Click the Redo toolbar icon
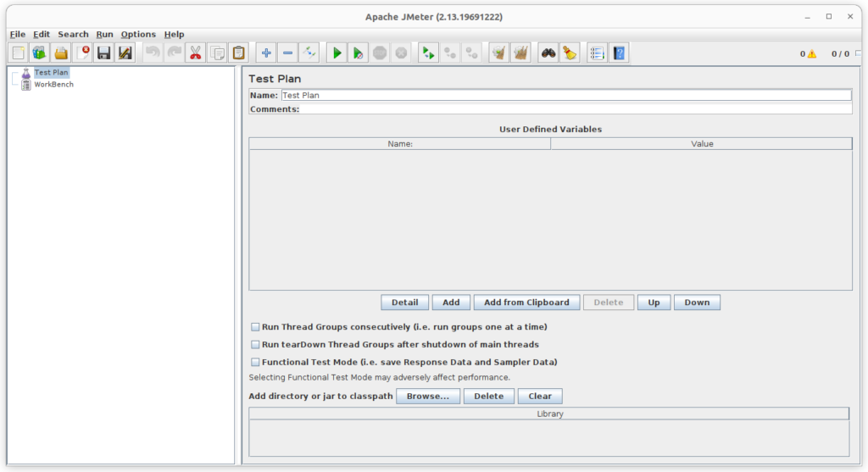The image size is (868, 472). pyautogui.click(x=174, y=53)
